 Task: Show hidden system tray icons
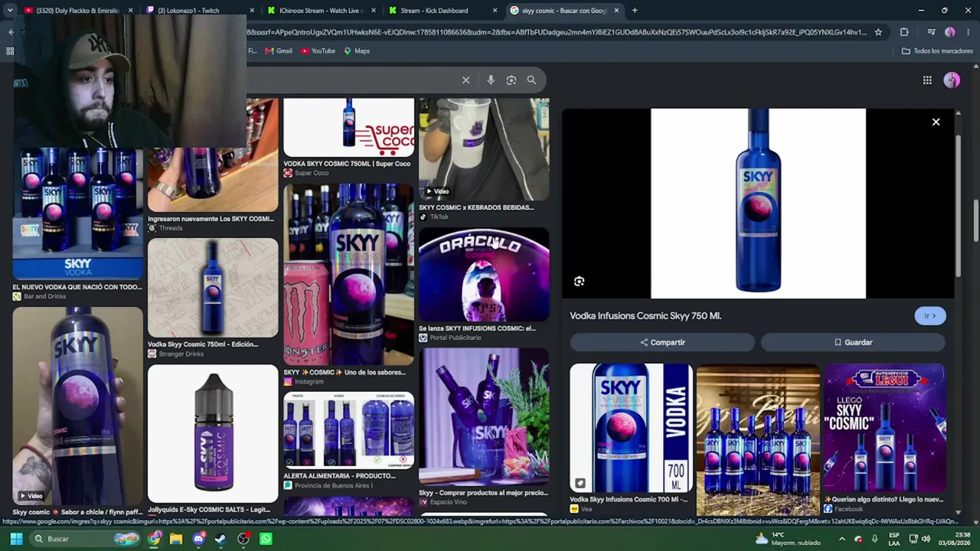click(x=841, y=539)
